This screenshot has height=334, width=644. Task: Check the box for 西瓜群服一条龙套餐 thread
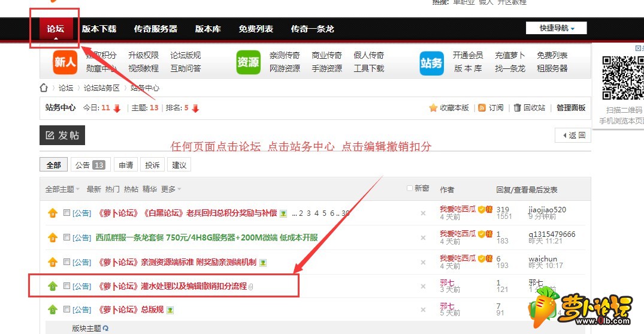pyautogui.click(x=66, y=237)
